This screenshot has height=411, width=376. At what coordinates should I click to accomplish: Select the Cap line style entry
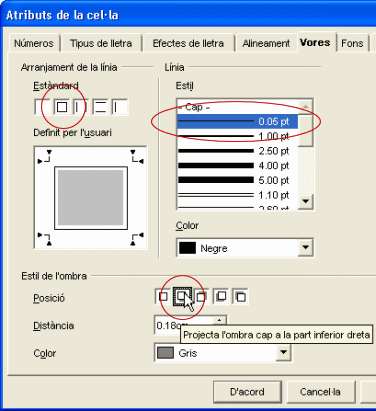[237, 107]
